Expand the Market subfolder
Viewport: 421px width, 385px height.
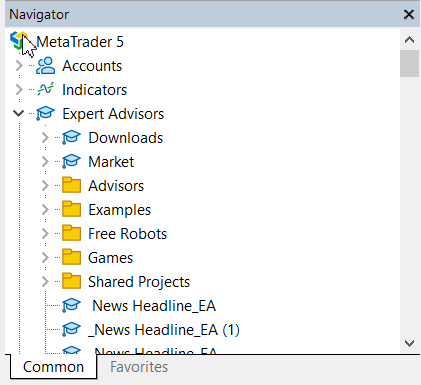click(x=45, y=162)
